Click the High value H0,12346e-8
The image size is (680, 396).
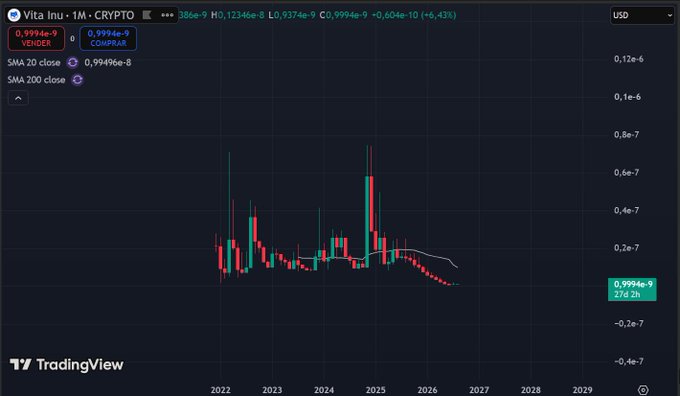click(x=238, y=15)
